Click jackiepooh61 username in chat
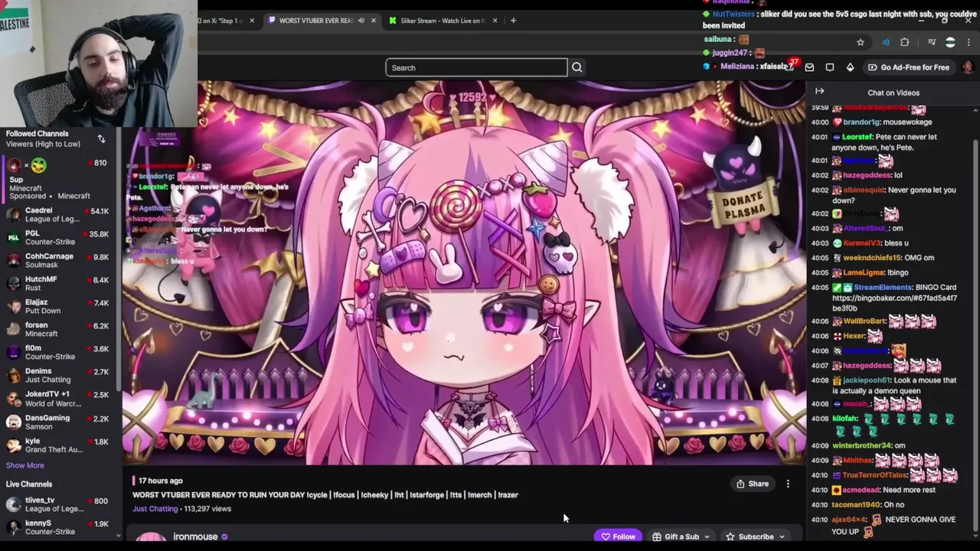The height and width of the screenshot is (551, 980). point(867,380)
